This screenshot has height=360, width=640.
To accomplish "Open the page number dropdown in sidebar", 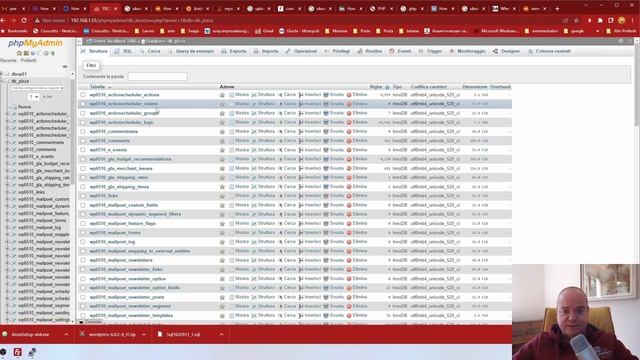I will [34, 97].
